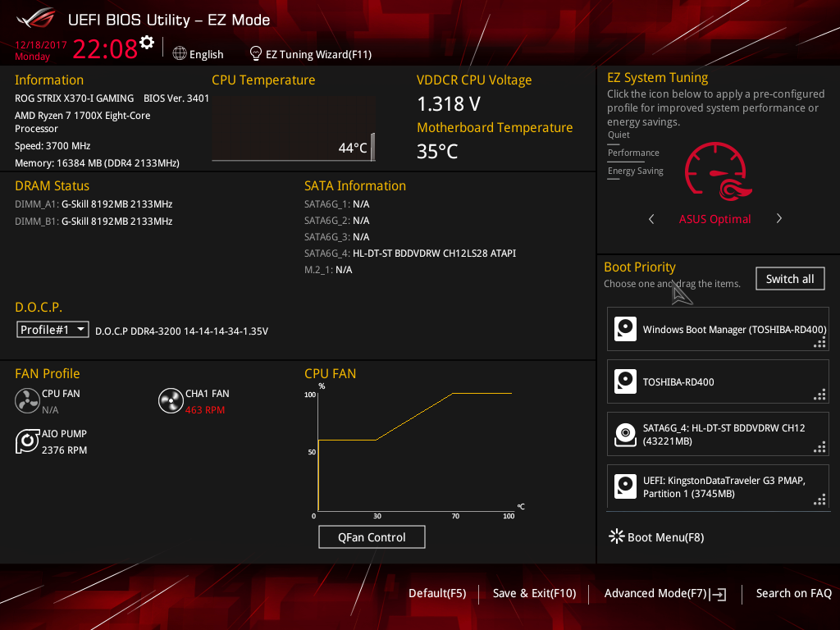840x630 pixels.
Task: Change language from English
Action: click(206, 54)
